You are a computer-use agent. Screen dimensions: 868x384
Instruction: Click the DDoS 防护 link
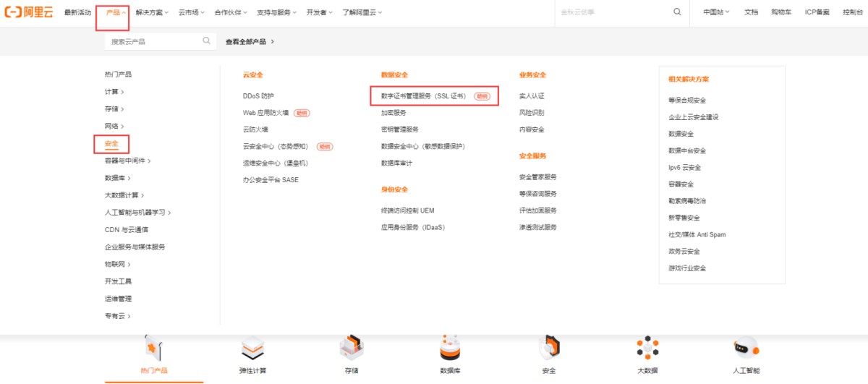(x=258, y=95)
